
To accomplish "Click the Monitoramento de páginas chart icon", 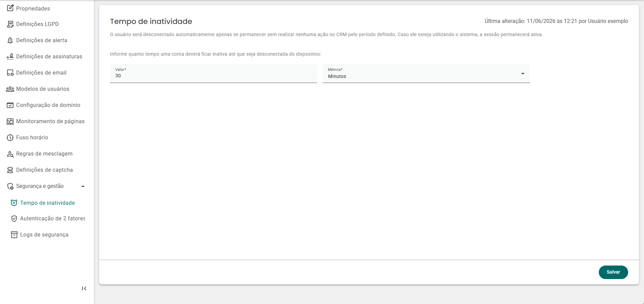I will tap(10, 121).
